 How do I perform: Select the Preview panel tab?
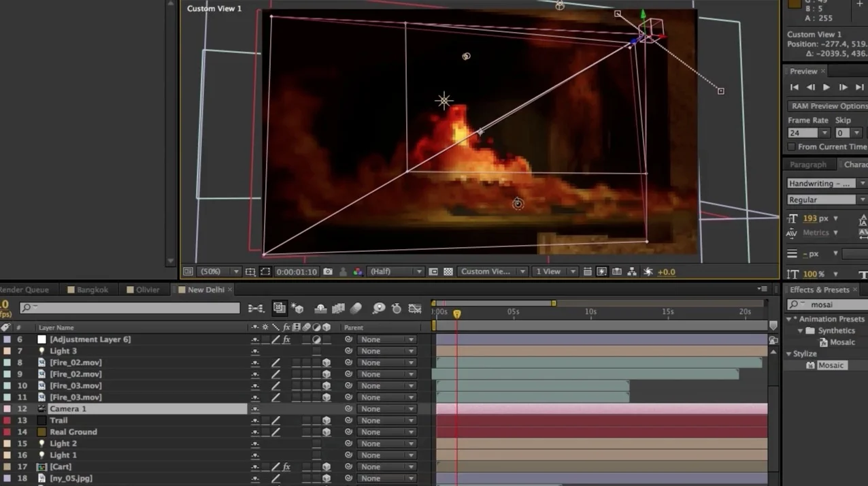pos(803,71)
